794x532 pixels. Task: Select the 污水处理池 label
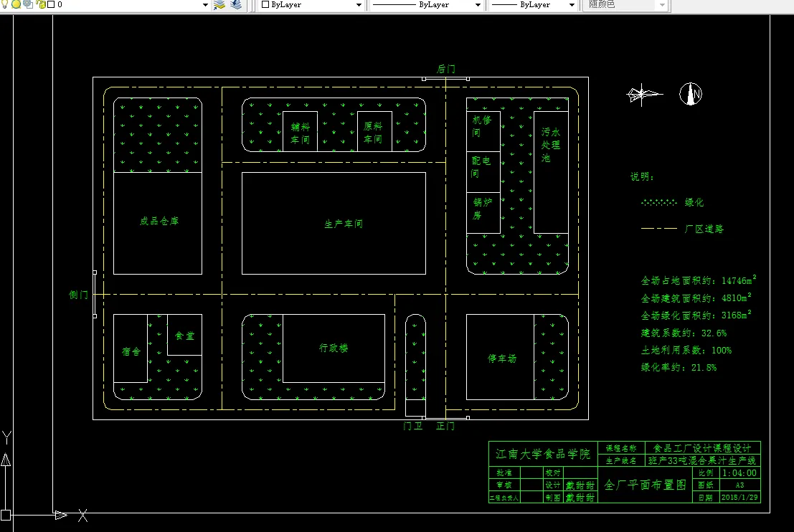(550, 145)
